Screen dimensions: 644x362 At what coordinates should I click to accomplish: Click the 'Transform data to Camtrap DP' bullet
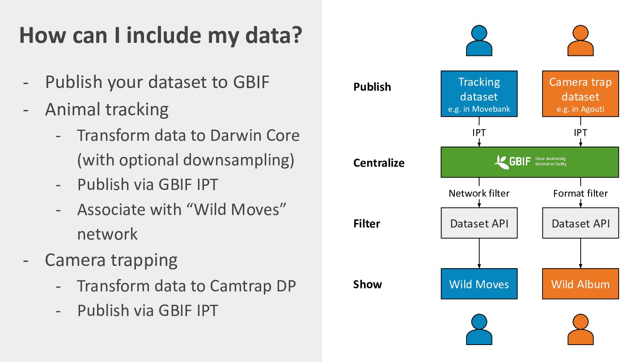[186, 286]
